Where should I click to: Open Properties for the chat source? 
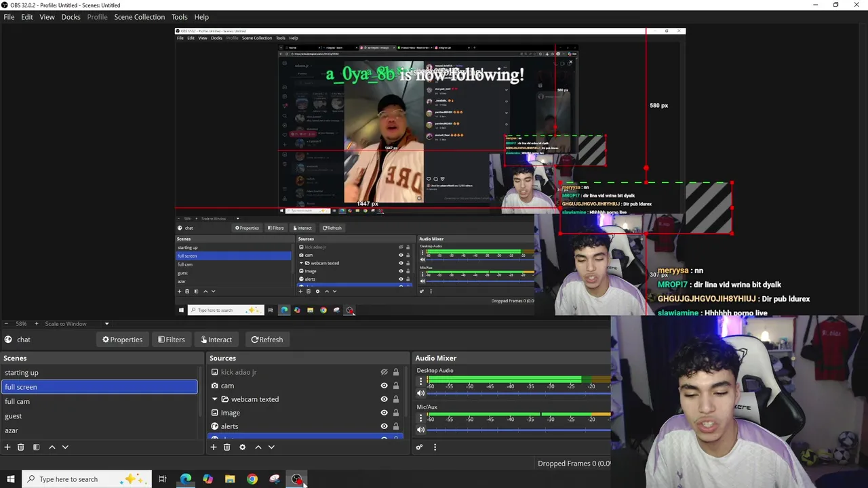pos(122,340)
